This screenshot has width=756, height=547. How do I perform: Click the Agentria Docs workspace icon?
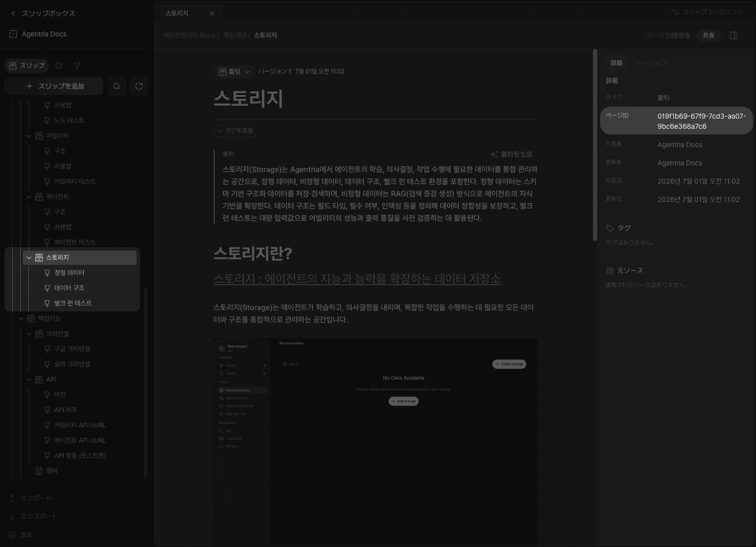tap(13, 34)
